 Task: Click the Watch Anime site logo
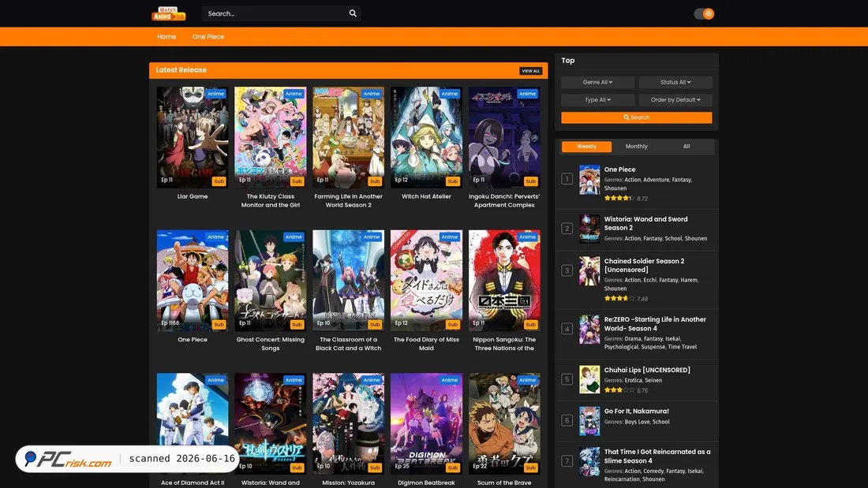coord(168,13)
